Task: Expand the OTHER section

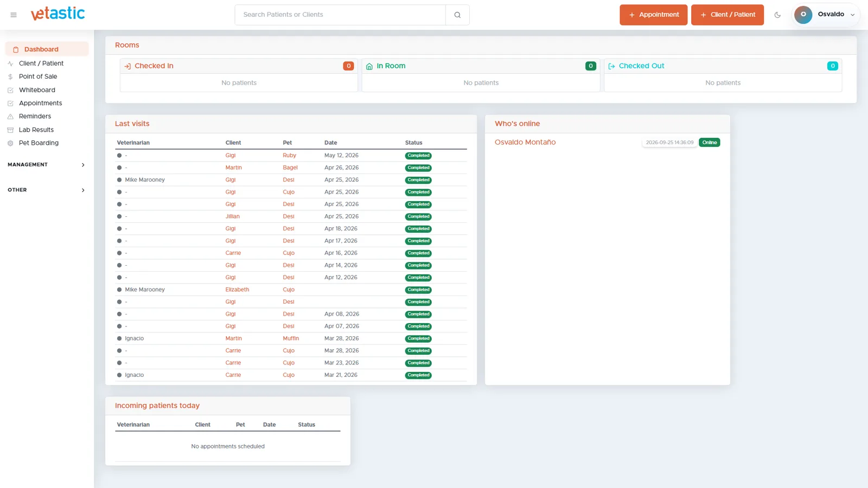Action: pos(46,190)
